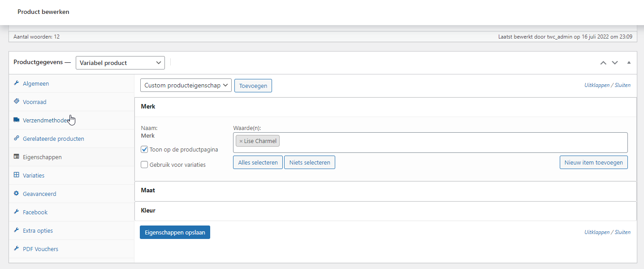The width and height of the screenshot is (644, 269).
Task: Click Niets selecteren button
Action: coord(310,162)
